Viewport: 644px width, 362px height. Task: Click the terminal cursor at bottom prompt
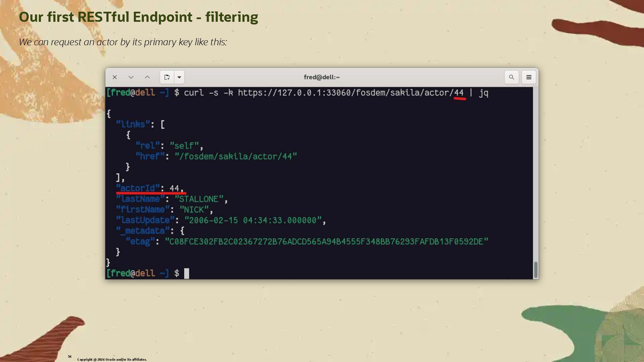click(186, 274)
